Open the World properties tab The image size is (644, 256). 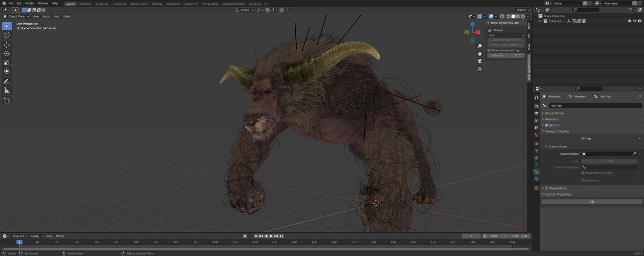point(536,135)
